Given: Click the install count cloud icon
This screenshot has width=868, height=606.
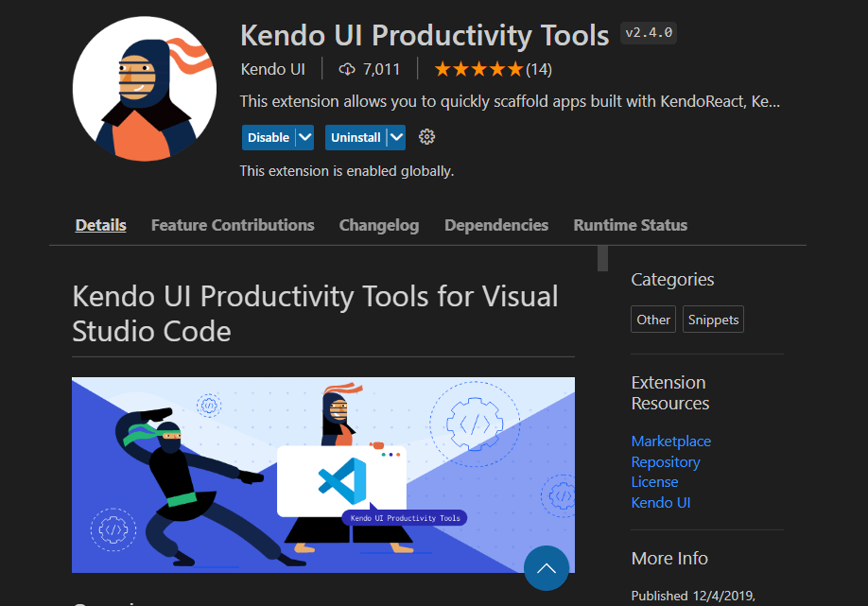Looking at the screenshot, I should [347, 69].
